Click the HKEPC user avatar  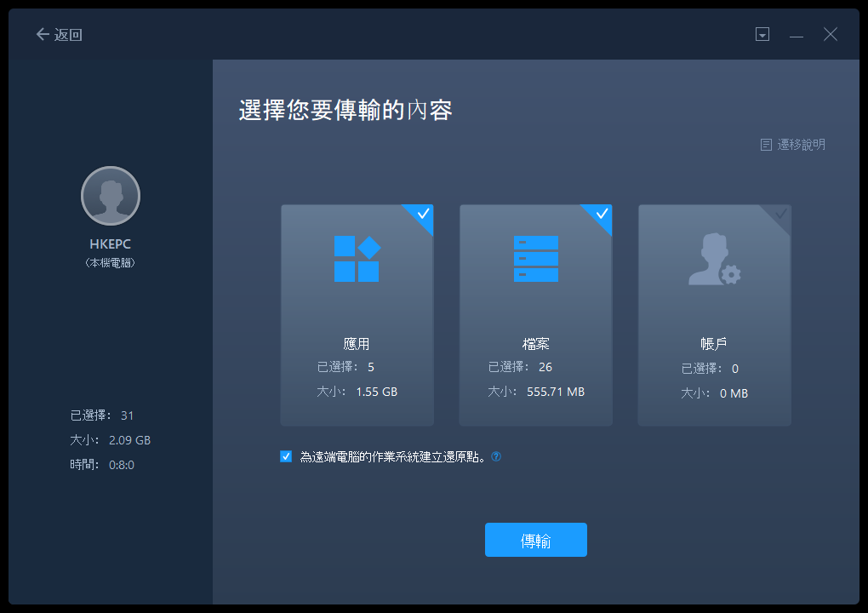(111, 196)
